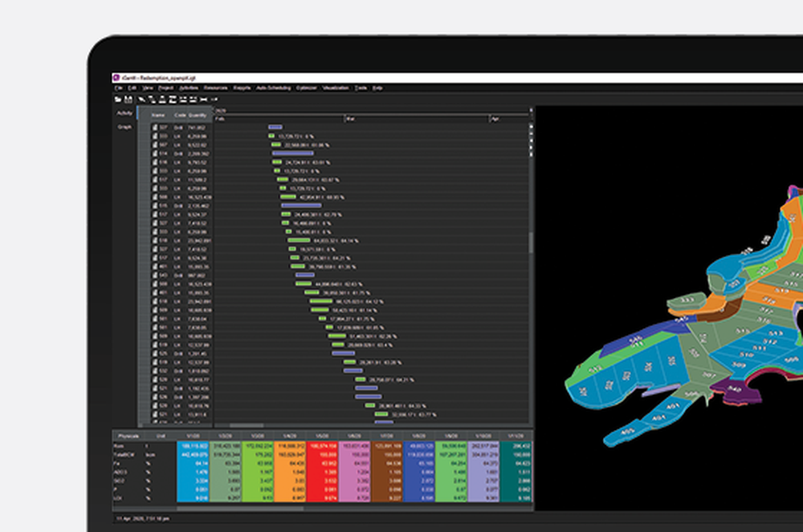Open the Tools menu
This screenshot has width=803, height=532.
pyautogui.click(x=361, y=88)
